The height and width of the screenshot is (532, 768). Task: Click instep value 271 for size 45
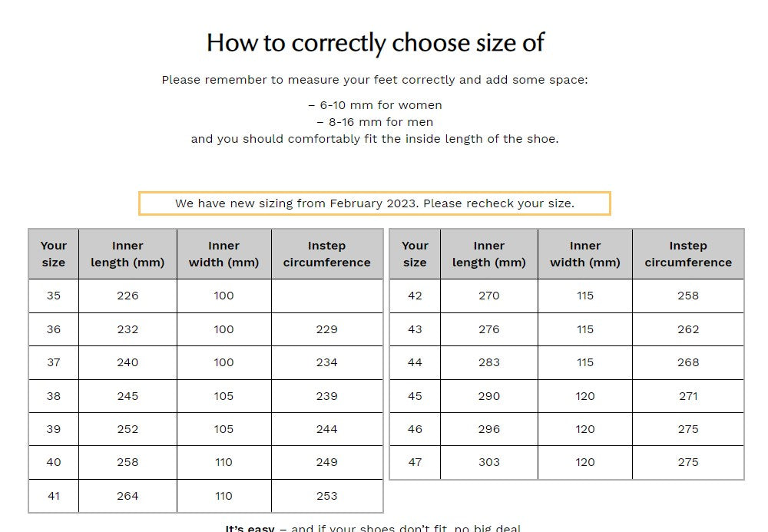[688, 396]
